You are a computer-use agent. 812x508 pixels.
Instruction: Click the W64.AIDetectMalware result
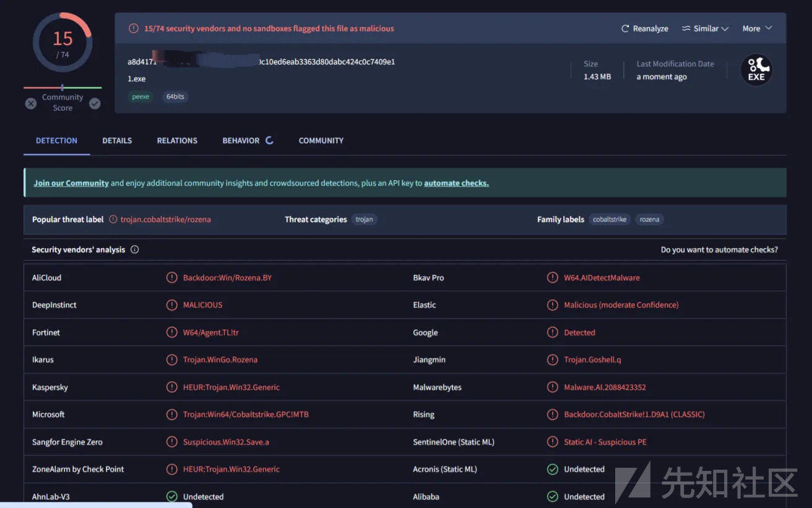(602, 278)
